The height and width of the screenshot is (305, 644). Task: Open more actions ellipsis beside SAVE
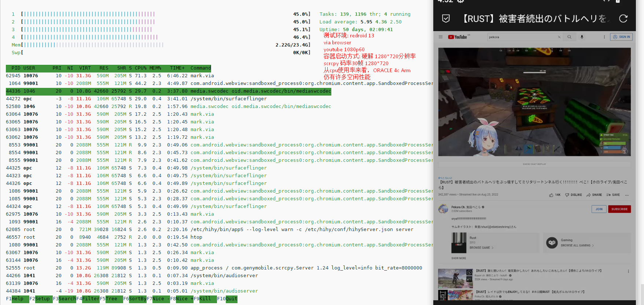click(627, 195)
